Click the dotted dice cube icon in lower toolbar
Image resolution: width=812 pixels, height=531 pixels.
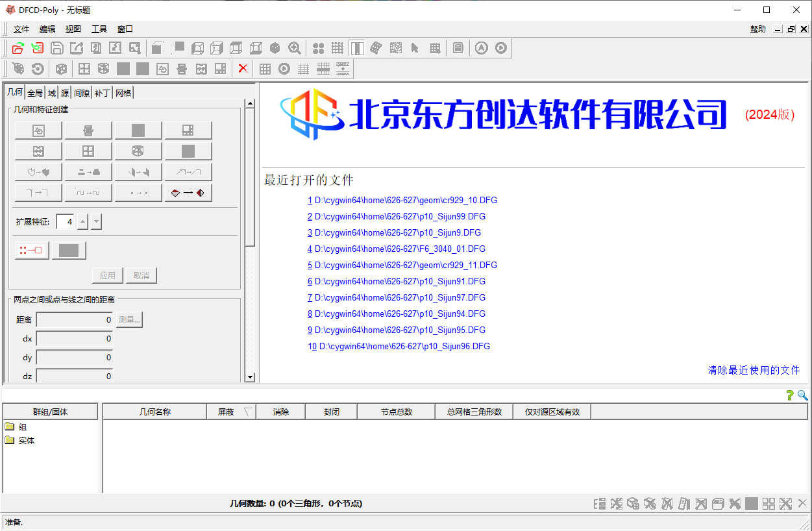point(61,69)
